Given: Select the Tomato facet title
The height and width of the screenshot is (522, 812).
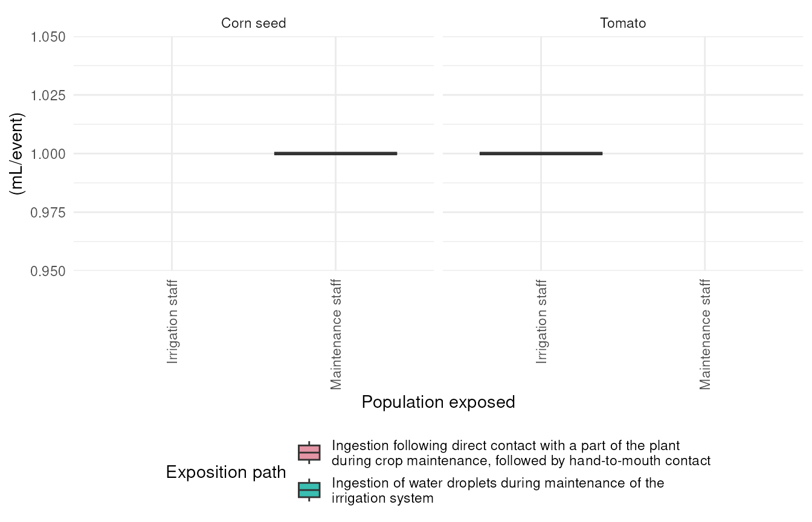Looking at the screenshot, I should [x=623, y=24].
